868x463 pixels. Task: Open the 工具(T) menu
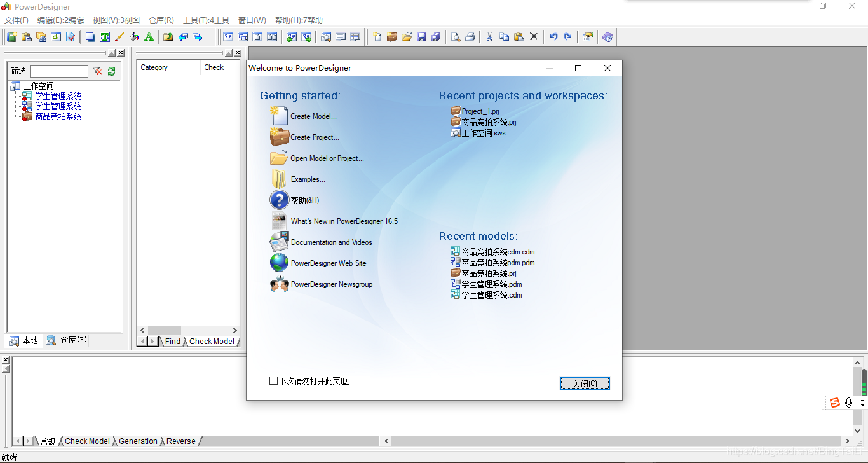tap(206, 20)
